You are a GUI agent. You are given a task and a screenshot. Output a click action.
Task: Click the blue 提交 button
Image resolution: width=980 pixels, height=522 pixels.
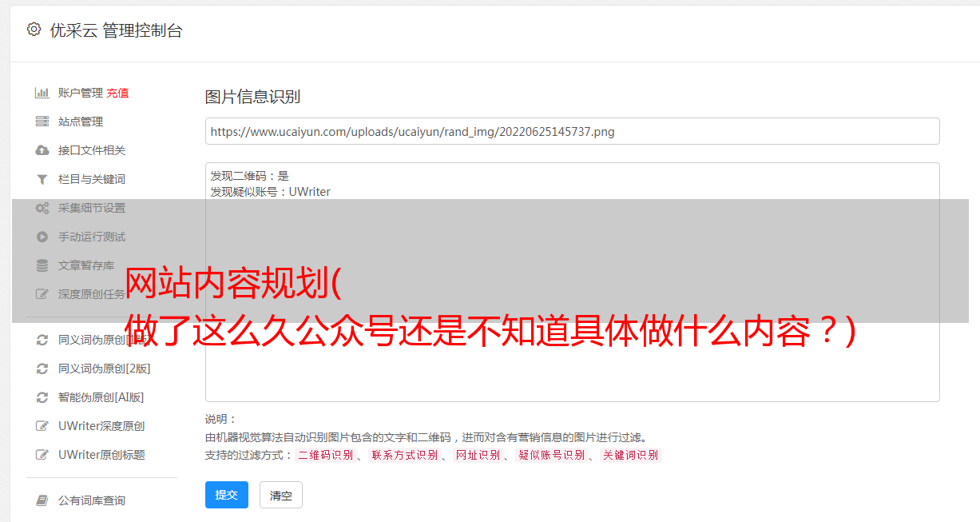pos(227,495)
